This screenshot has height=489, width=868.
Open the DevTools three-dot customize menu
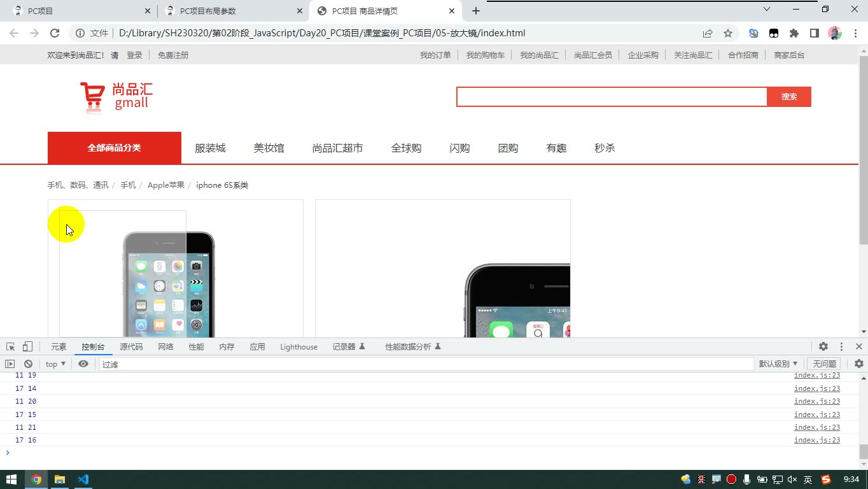[x=841, y=346]
